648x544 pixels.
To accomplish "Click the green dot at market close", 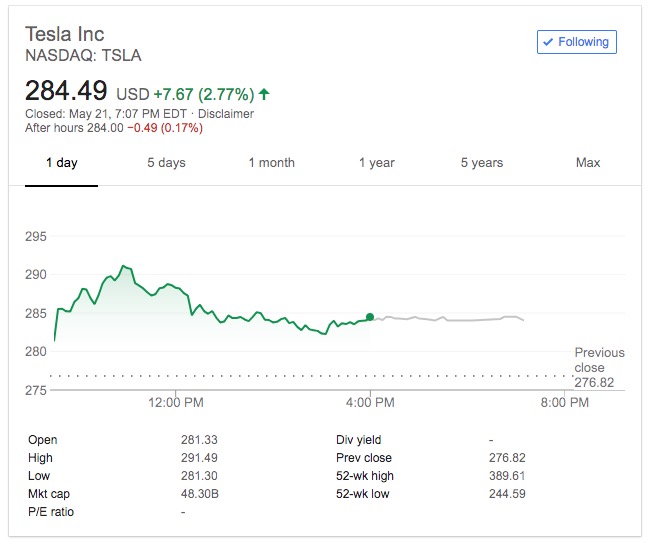I will 371,317.
